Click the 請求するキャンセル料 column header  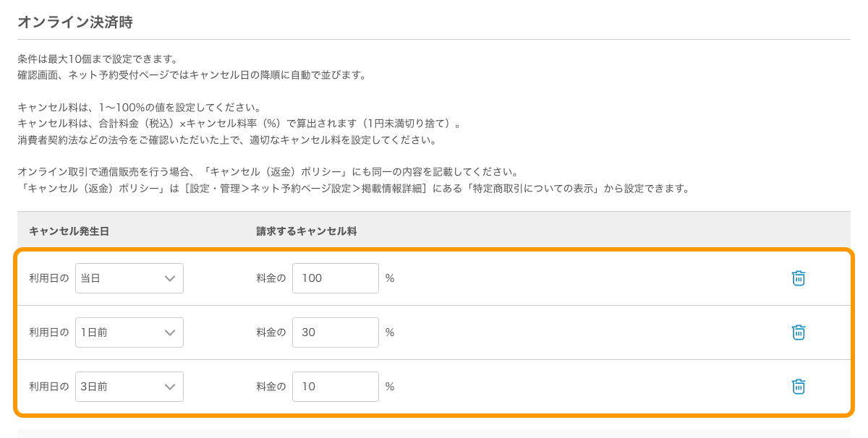pyautogui.click(x=307, y=231)
